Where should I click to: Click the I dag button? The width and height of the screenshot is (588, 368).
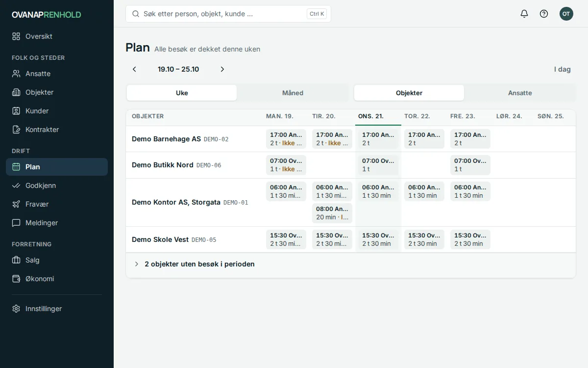[563, 69]
